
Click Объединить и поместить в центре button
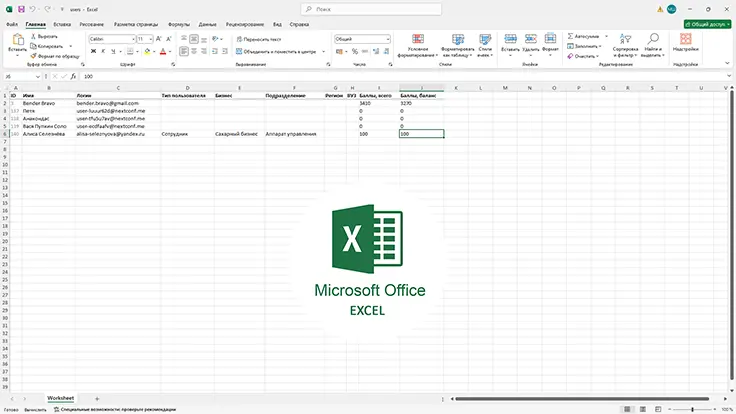pos(276,52)
